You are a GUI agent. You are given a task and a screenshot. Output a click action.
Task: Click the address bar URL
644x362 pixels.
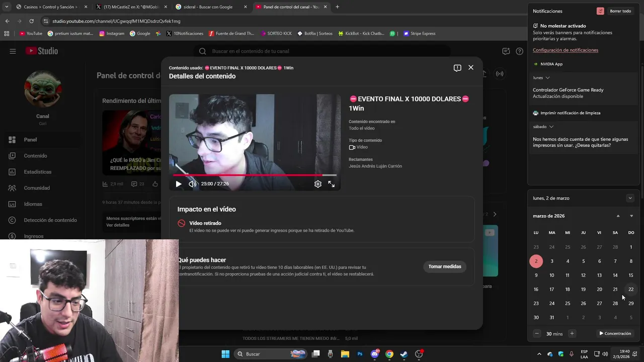coord(116,21)
